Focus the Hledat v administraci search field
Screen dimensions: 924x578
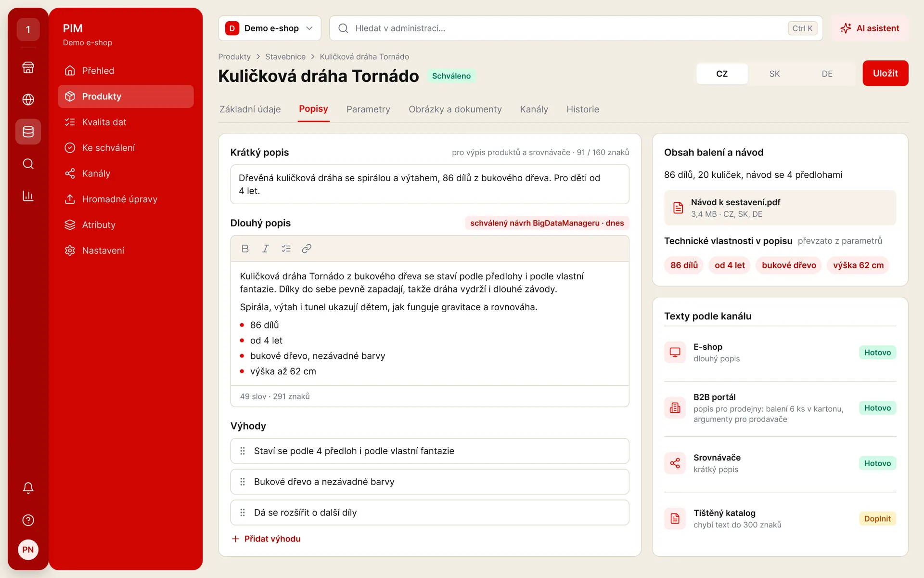tap(576, 28)
